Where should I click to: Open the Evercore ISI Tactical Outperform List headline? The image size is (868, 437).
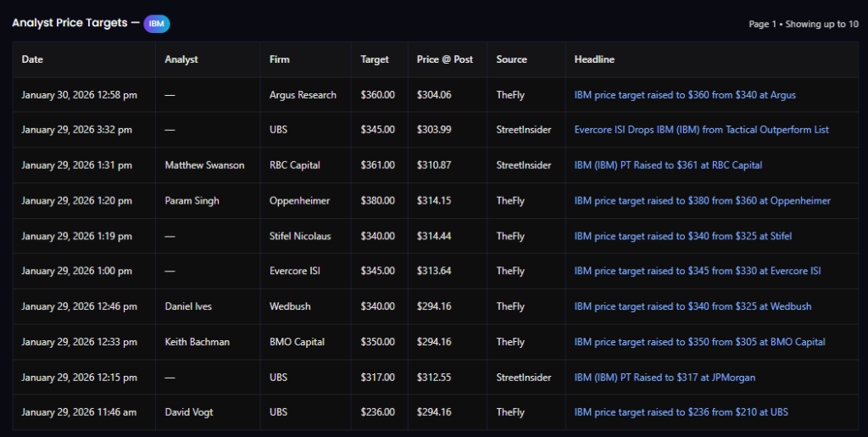[x=701, y=130]
